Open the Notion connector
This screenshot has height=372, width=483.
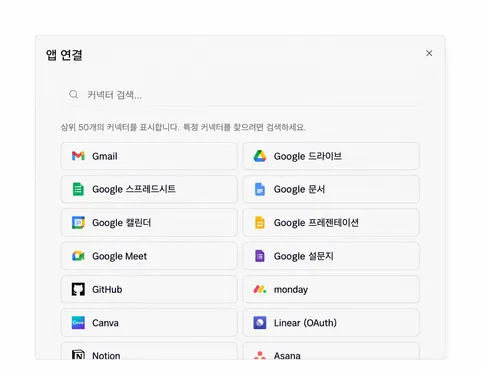149,351
